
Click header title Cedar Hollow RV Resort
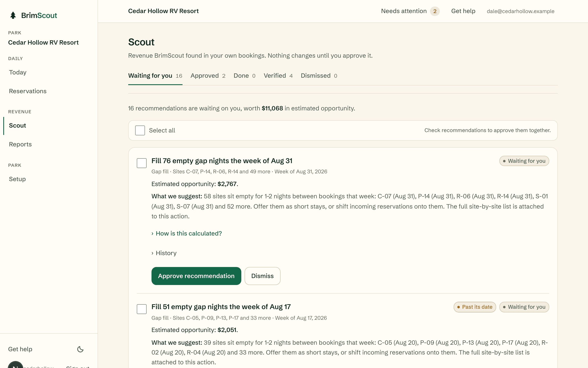163,11
